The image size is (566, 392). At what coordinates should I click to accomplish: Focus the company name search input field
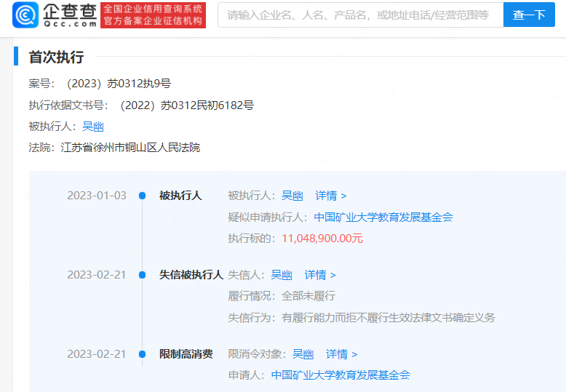[x=360, y=15]
